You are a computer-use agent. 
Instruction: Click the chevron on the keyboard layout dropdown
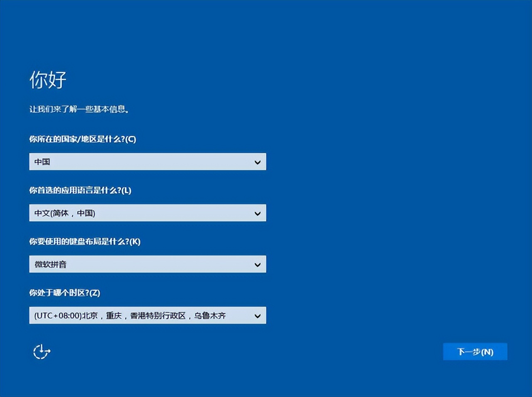(258, 264)
